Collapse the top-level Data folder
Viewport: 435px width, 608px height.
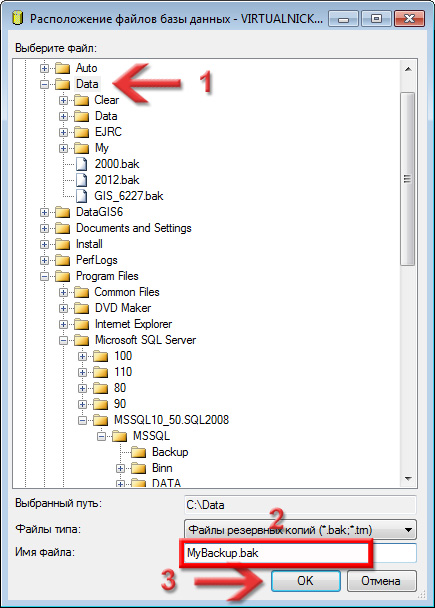point(45,84)
